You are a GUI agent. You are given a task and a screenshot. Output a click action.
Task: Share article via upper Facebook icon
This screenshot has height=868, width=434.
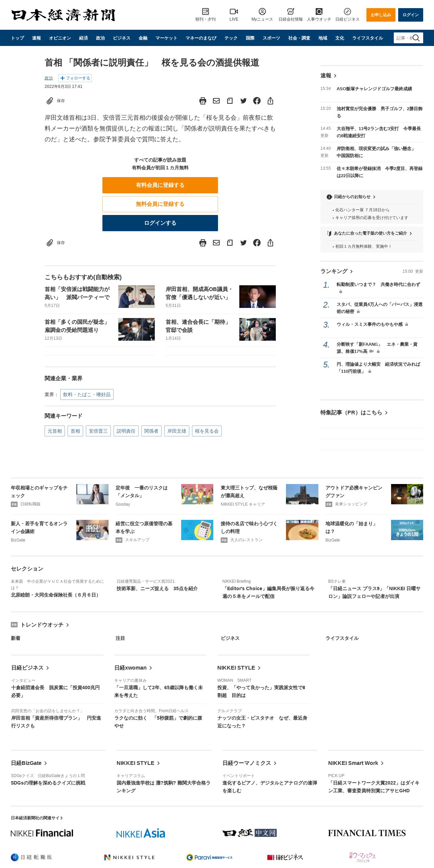point(257,101)
